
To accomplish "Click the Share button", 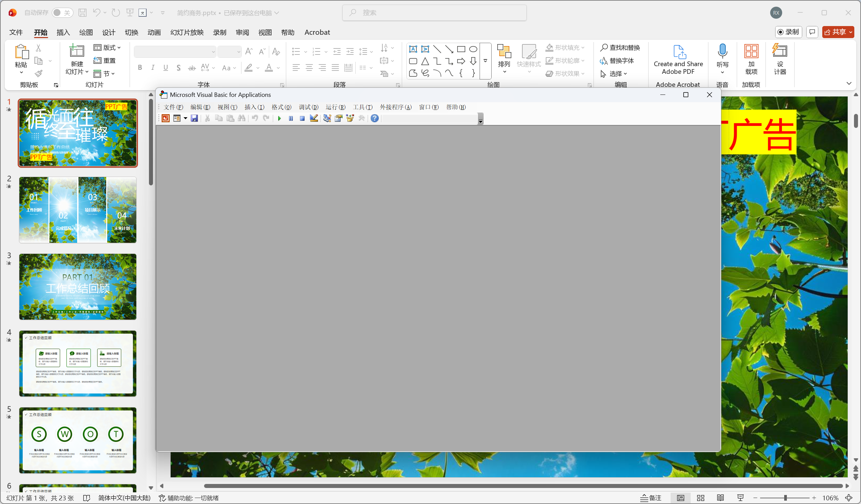I will [835, 32].
